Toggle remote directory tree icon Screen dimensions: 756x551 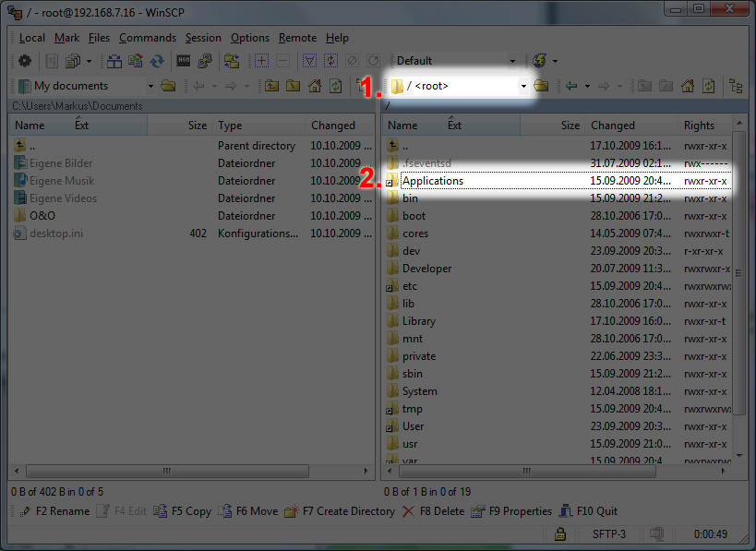click(737, 86)
